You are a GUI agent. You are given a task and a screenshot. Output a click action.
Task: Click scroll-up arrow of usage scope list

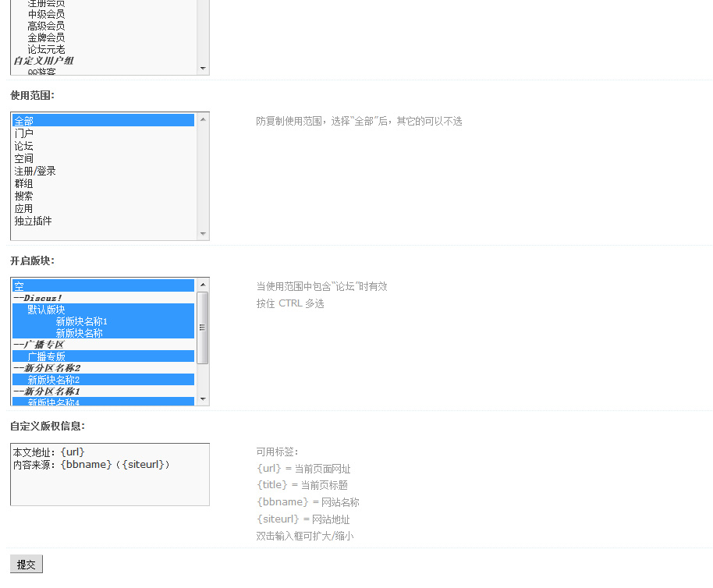tap(203, 119)
